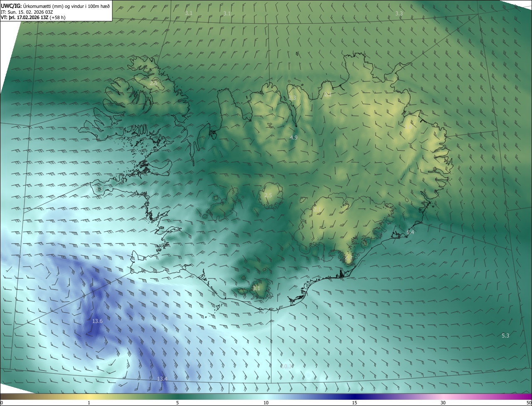Click the color scale tick label "5"

pos(177,403)
